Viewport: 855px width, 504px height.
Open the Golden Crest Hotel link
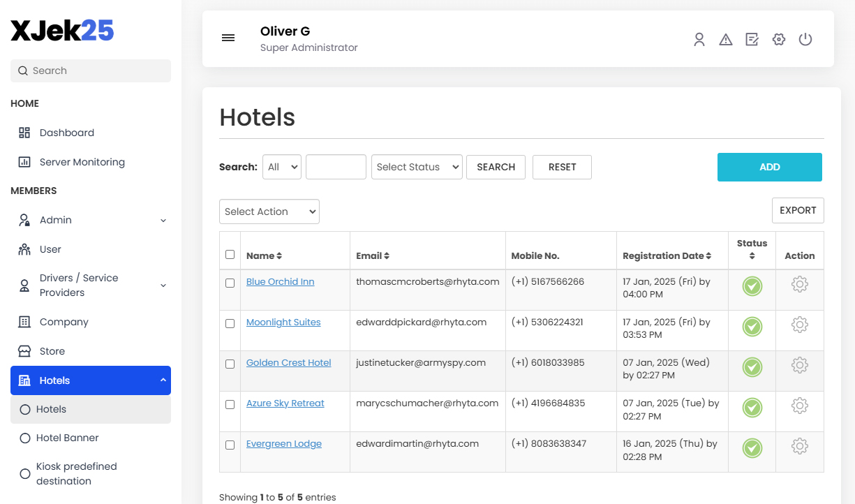click(x=288, y=362)
